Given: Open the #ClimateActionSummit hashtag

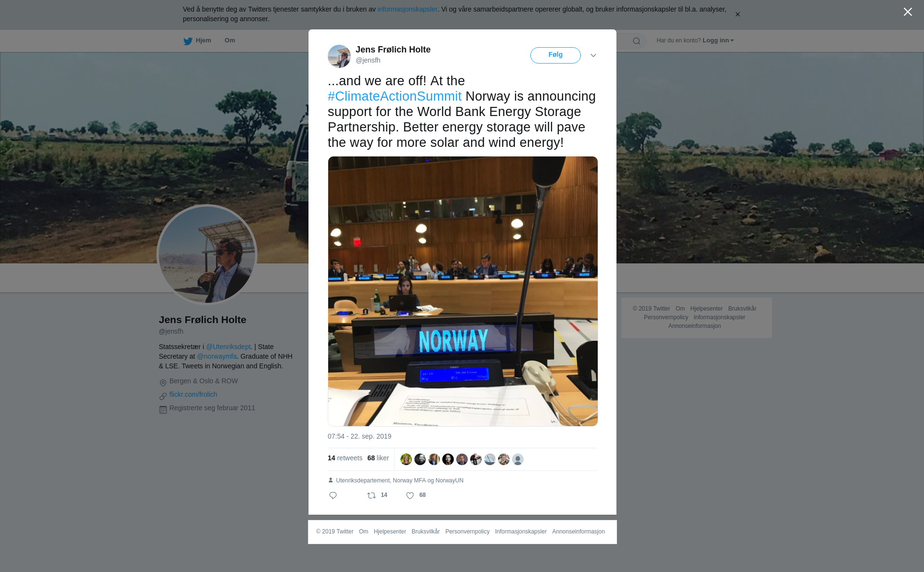Looking at the screenshot, I should point(395,96).
